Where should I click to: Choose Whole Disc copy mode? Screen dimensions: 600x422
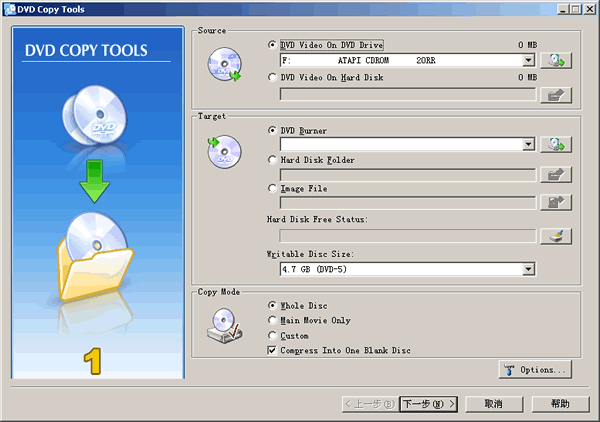point(272,305)
